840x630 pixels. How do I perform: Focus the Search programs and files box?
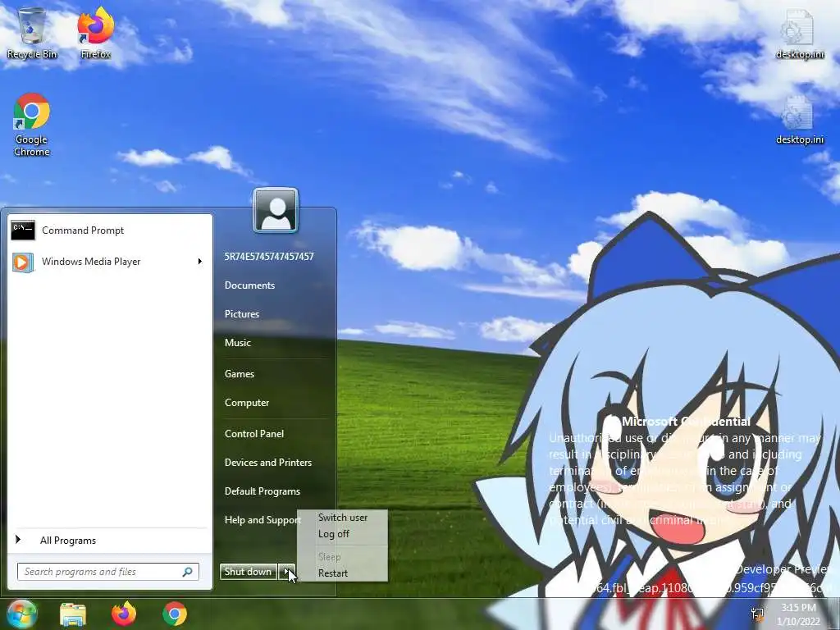tap(108, 572)
